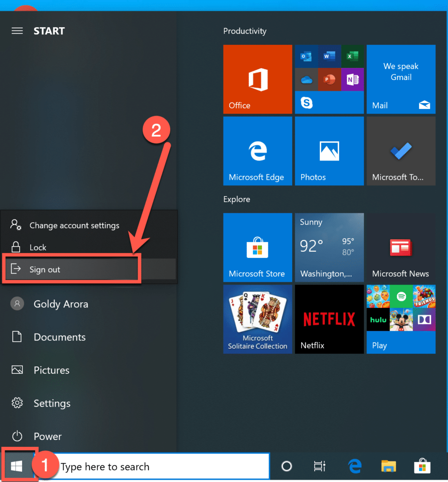This screenshot has width=448, height=482.
Task: Open Microsoft Store from the taskbar
Action: 422,466
